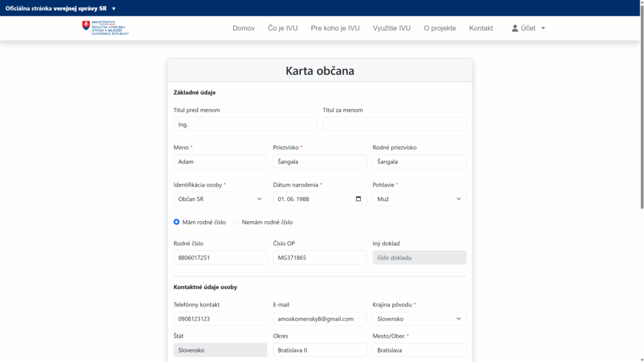Open the Čo je IVU page
Image resolution: width=644 pixels, height=362 pixels.
coord(282,28)
